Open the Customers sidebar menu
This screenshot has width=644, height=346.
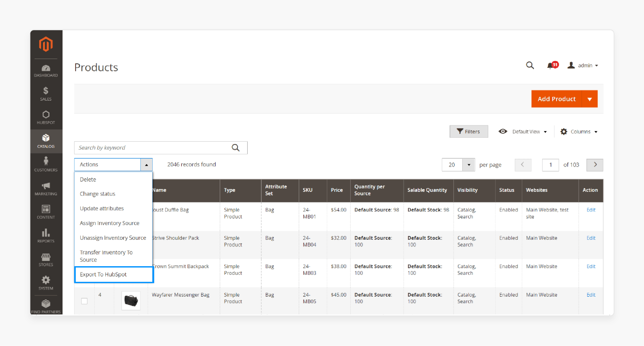(46, 165)
